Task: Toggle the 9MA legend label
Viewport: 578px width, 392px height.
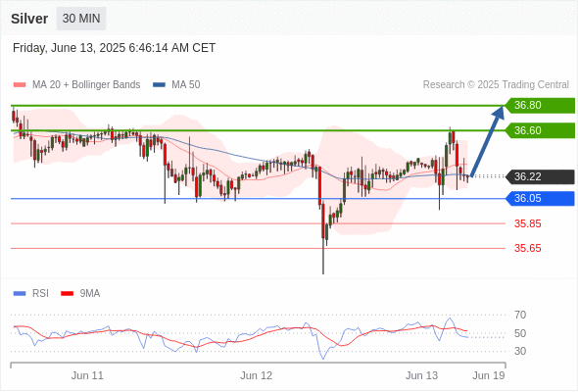Action: pos(90,294)
